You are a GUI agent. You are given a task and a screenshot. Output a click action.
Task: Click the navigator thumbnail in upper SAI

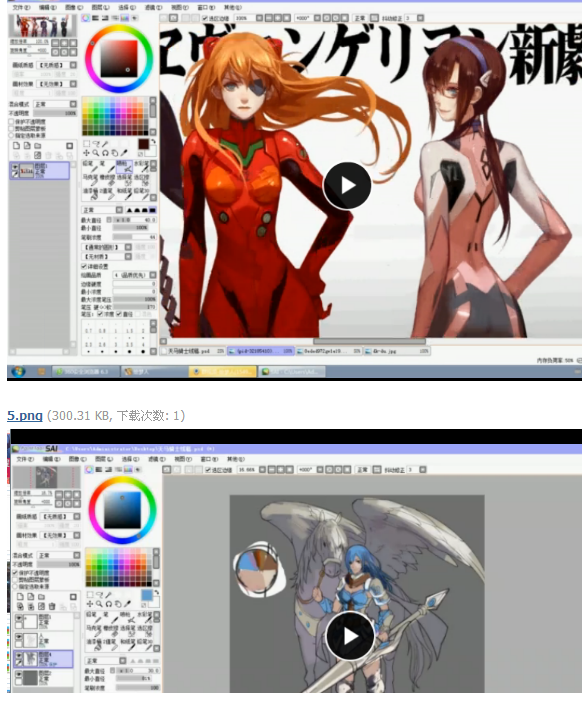click(43, 26)
